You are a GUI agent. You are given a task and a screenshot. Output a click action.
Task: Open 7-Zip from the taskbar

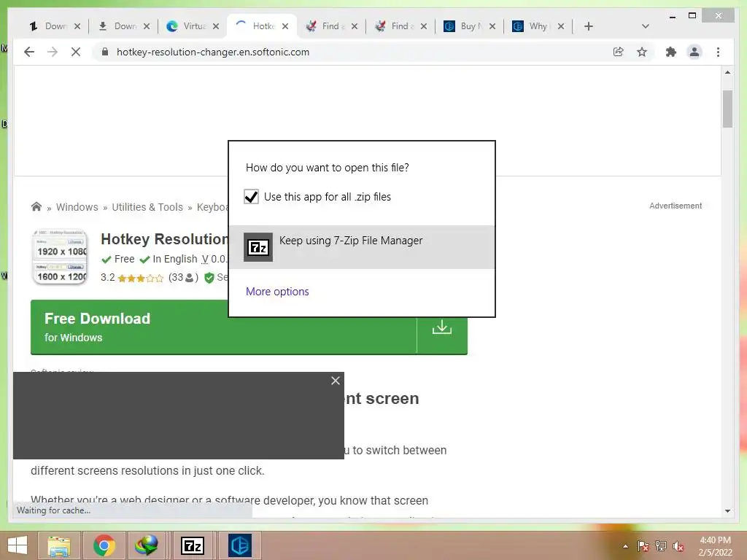193,545
